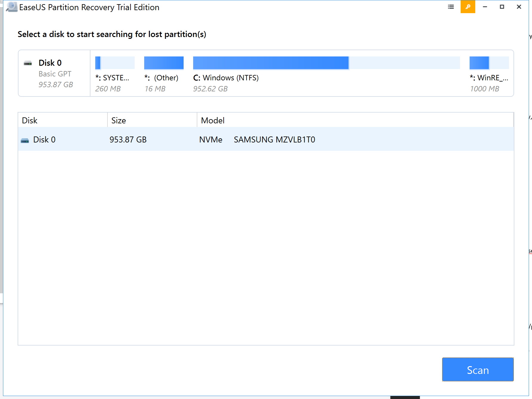This screenshot has width=532, height=399.
Task: Close the EaseUS Partition Recovery window
Action: coord(519,7)
